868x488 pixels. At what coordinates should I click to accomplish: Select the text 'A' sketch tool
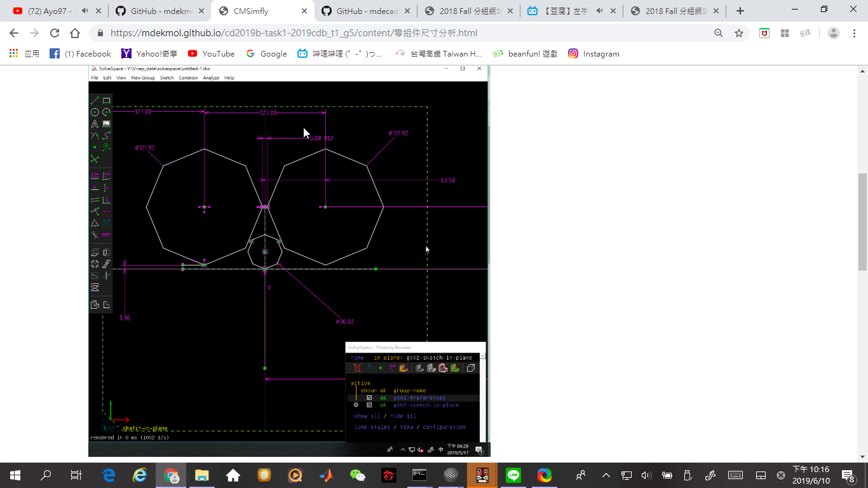[95, 123]
